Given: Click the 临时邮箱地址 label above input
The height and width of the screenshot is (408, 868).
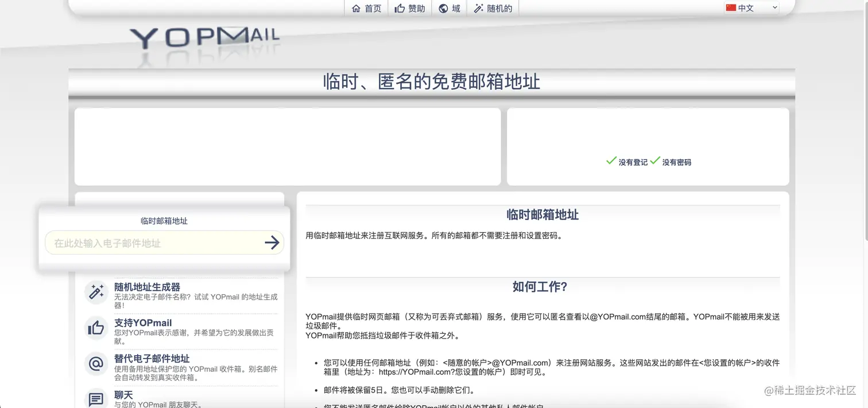Looking at the screenshot, I should pos(164,221).
